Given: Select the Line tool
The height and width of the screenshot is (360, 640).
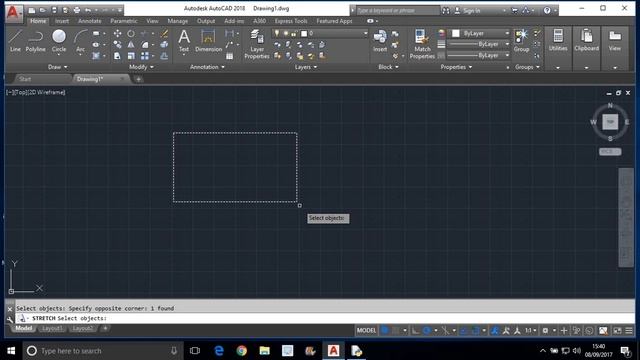Looking at the screenshot, I should (15, 41).
